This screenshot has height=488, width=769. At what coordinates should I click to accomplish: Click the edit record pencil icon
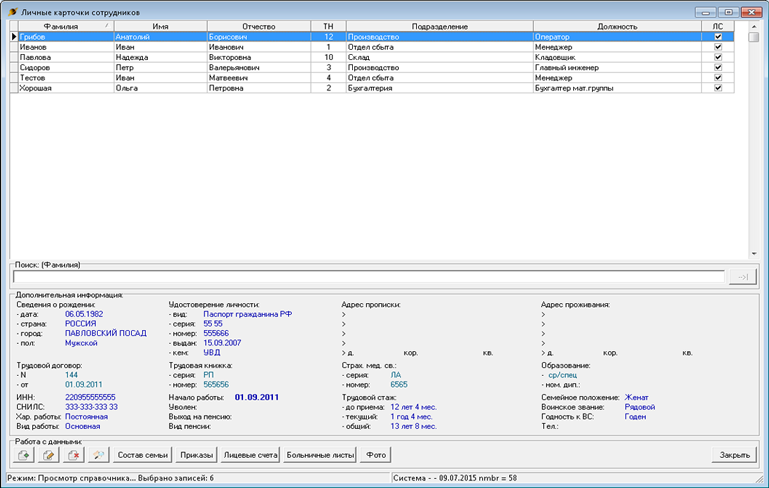pyautogui.click(x=48, y=455)
